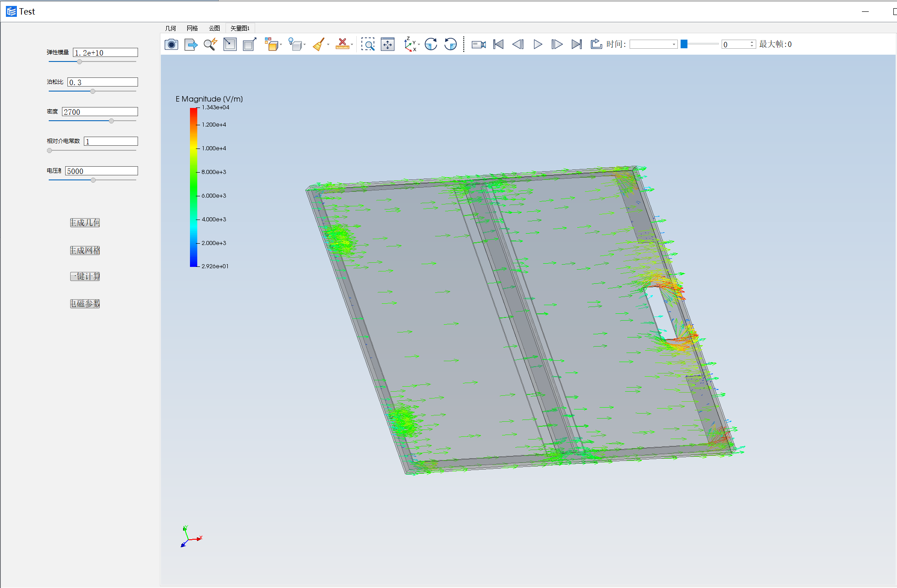Click the square with inward arrow icon
This screenshot has width=897, height=588.
click(230, 44)
